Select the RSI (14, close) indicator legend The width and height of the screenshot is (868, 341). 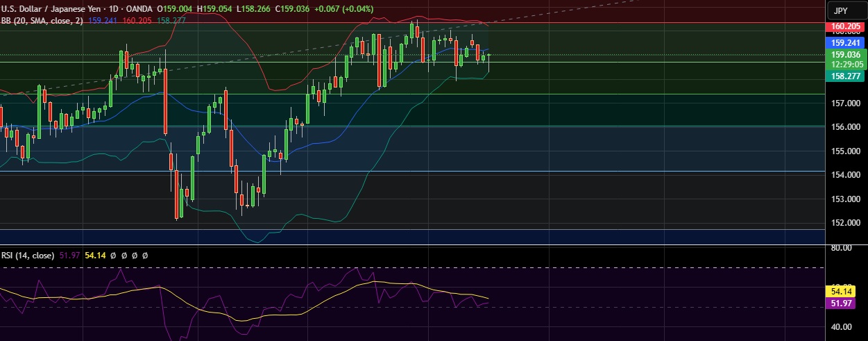click(x=28, y=256)
